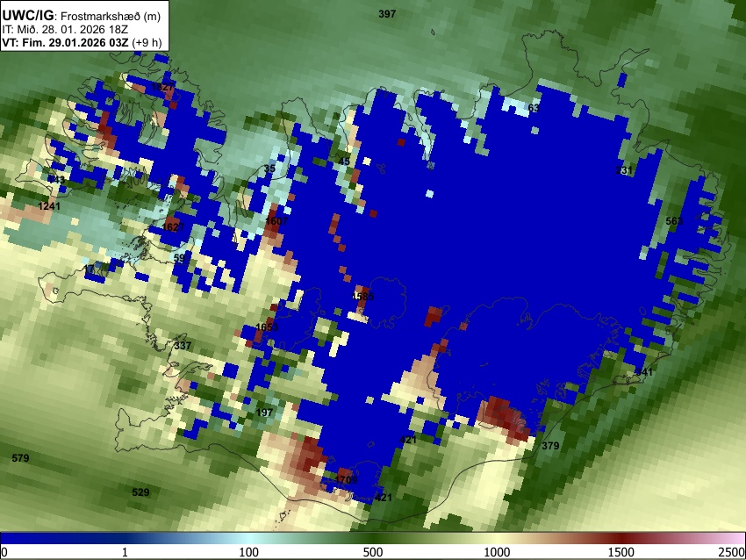
Task: Click the '500' tick on the color scale
Action: click(373, 552)
